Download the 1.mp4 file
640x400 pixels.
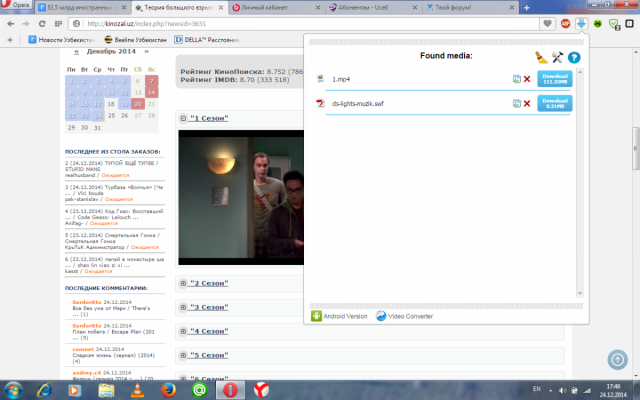554,78
